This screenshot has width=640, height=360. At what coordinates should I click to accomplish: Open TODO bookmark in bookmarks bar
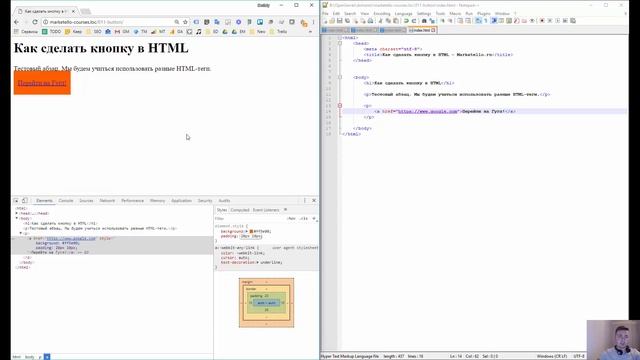52,31
